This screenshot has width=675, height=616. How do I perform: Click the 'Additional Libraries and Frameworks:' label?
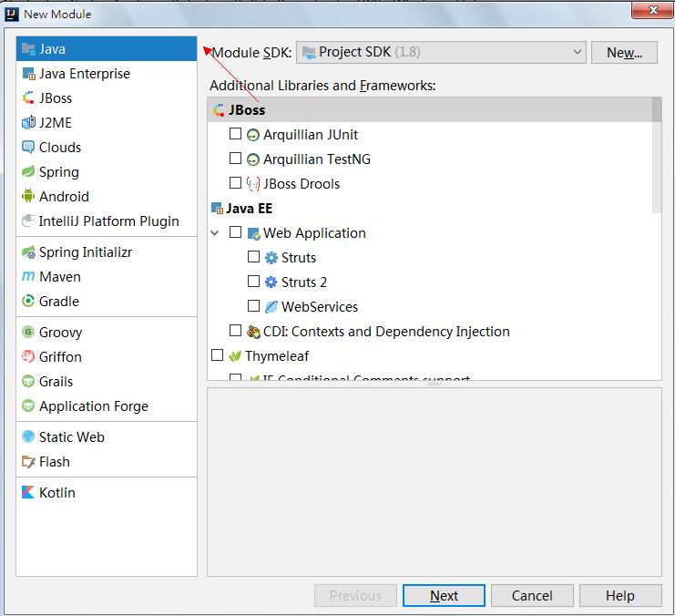coord(322,86)
